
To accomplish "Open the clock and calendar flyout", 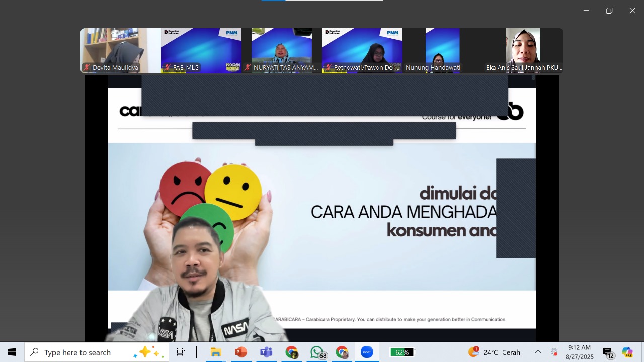I will pos(579,352).
